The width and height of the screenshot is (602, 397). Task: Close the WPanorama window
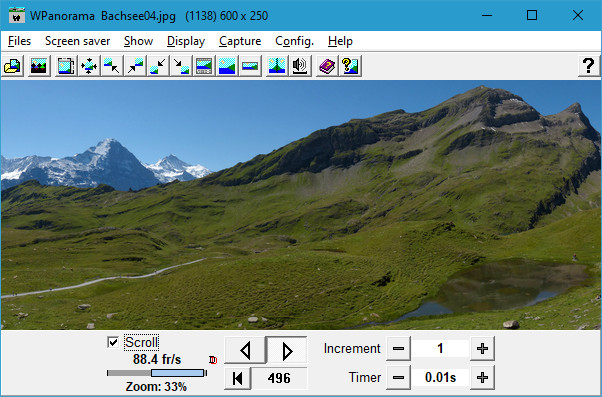[577, 15]
